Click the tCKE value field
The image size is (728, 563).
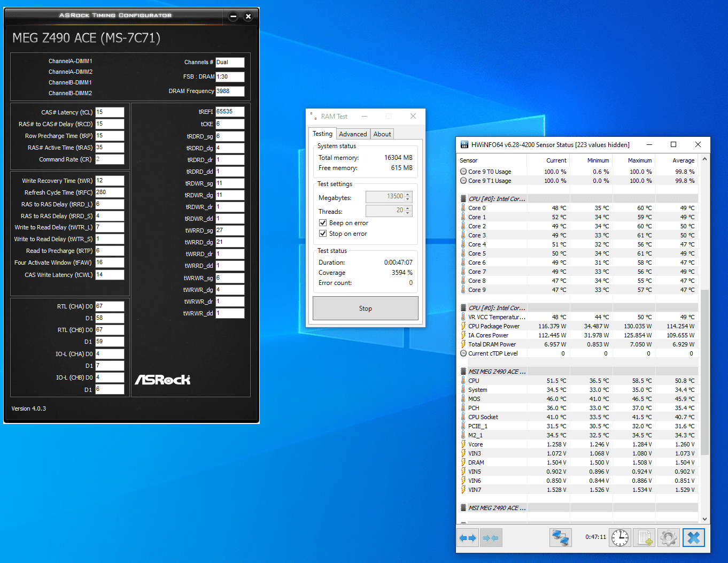[x=230, y=124]
